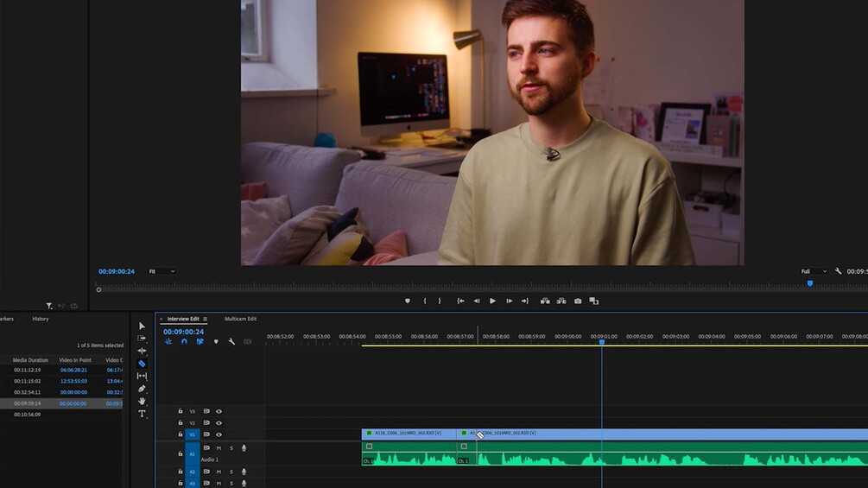Image resolution: width=868 pixels, height=488 pixels.
Task: Click Mark In in the program monitor
Action: coord(425,301)
